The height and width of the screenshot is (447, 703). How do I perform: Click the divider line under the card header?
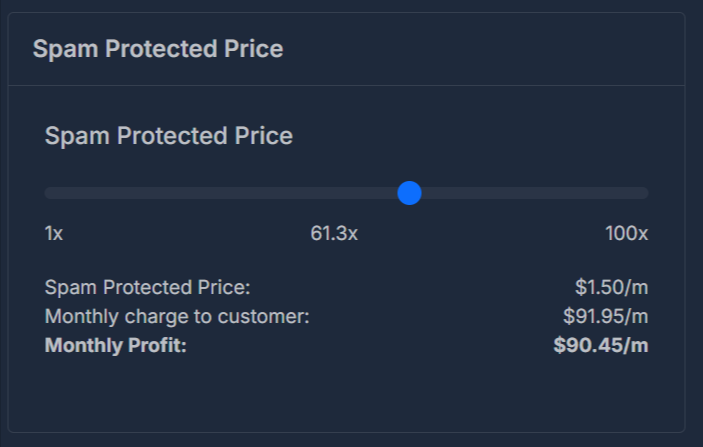tap(346, 85)
